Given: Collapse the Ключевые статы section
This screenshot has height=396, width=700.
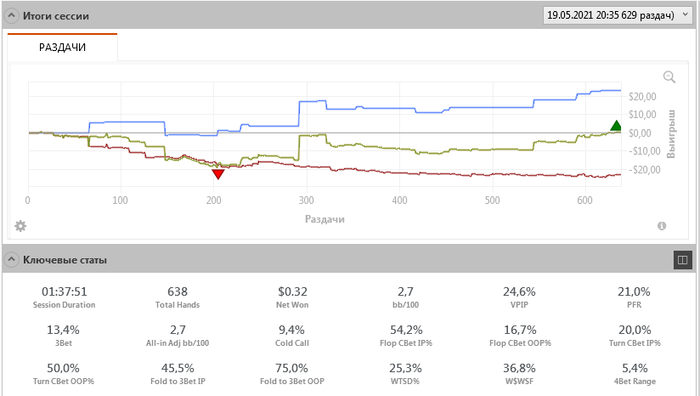Looking at the screenshot, I should pos(12,259).
